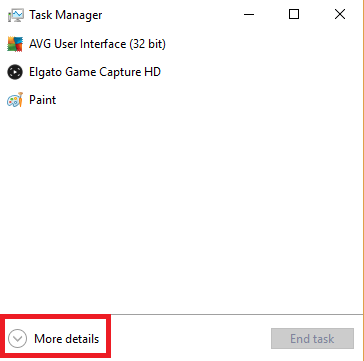Click the grayed End task button

point(312,339)
